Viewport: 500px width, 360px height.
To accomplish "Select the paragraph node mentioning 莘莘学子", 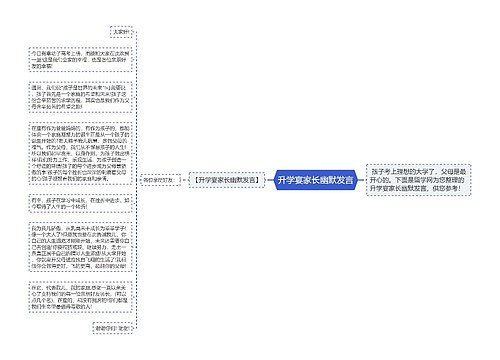I will (80, 247).
